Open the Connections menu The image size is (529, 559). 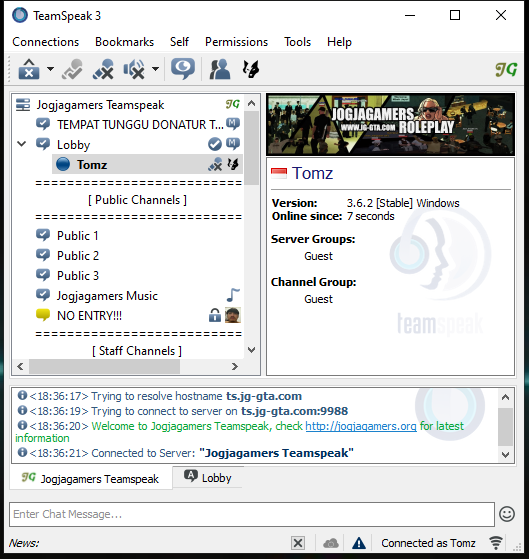[x=46, y=42]
